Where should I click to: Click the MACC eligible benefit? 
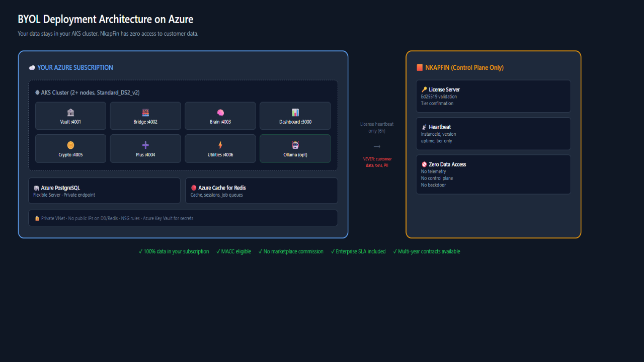coord(233,251)
